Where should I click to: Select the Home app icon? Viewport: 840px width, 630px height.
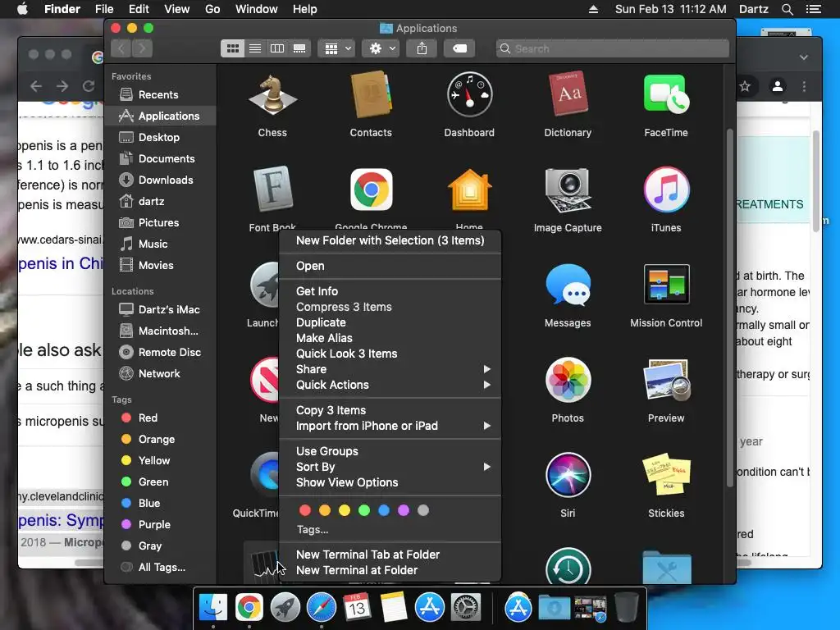coord(469,189)
